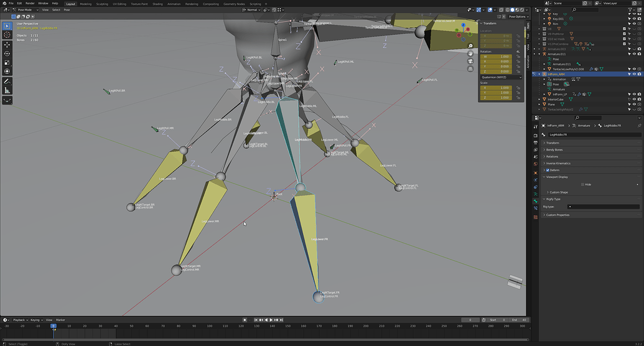Activate the Cursor tool

[x=7, y=35]
